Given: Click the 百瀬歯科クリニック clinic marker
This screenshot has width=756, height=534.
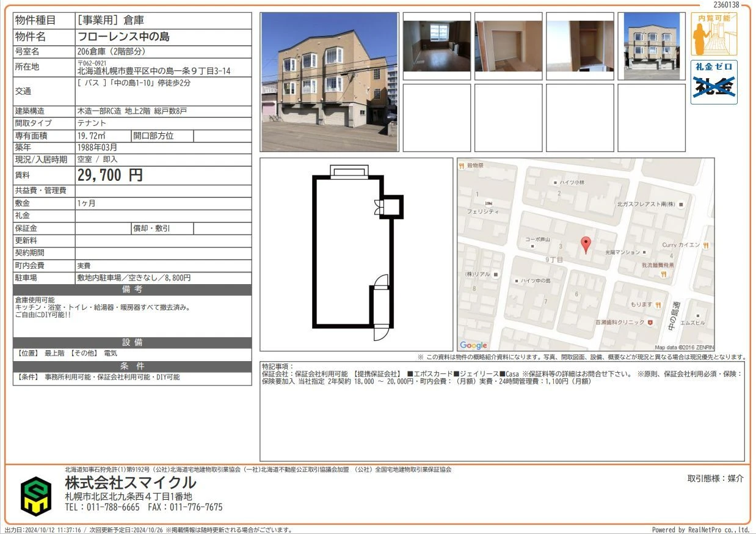Looking at the screenshot, I should [650, 322].
